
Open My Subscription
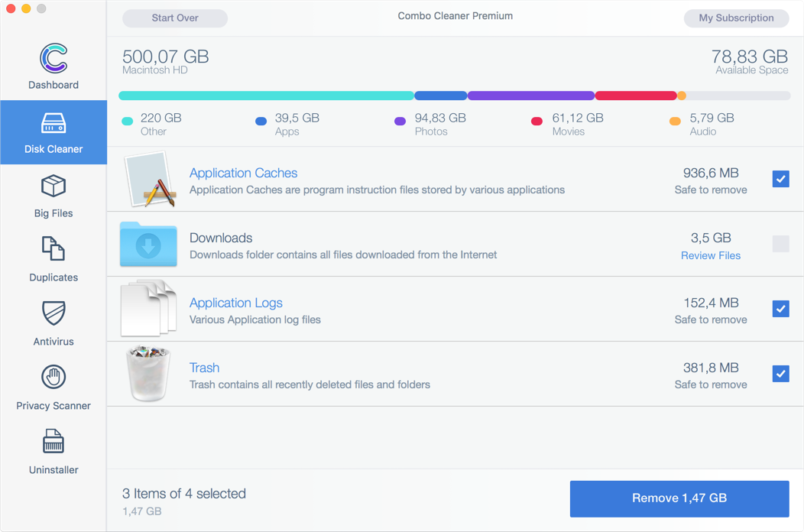(x=736, y=18)
